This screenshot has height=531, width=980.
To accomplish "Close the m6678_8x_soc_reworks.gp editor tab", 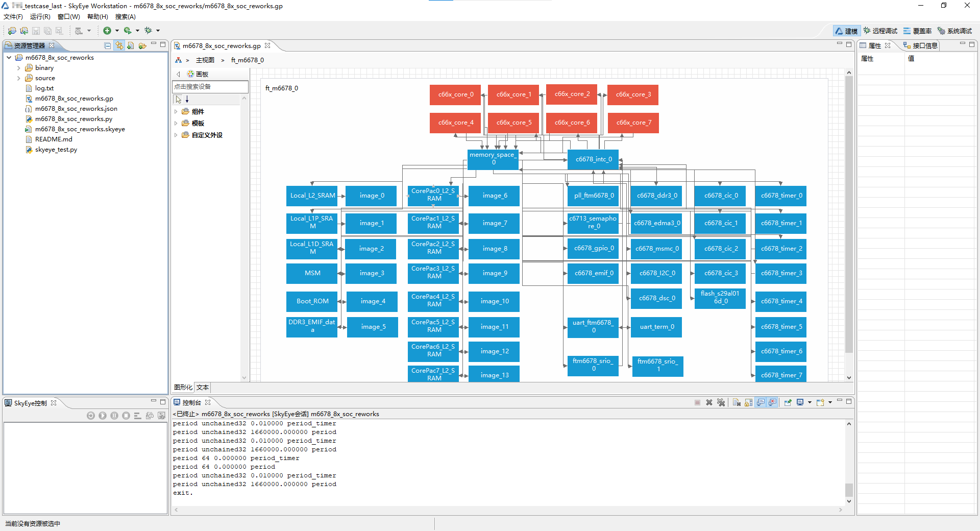I will tap(267, 45).
